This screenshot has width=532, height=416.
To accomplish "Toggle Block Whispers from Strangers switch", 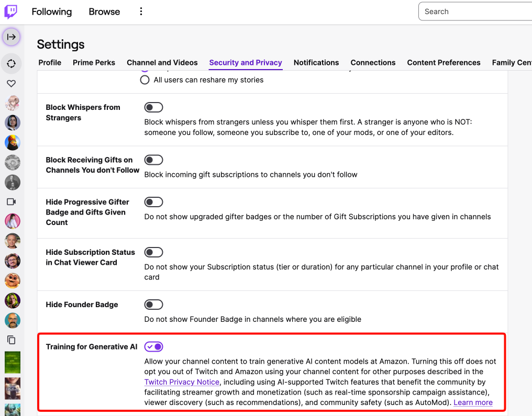I will click(x=154, y=107).
